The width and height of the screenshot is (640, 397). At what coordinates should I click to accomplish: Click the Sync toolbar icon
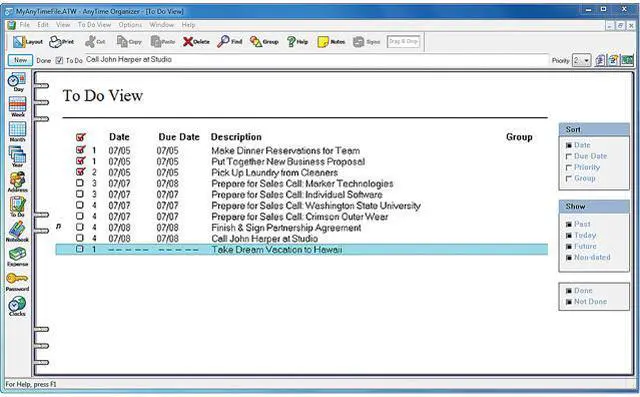pos(366,42)
